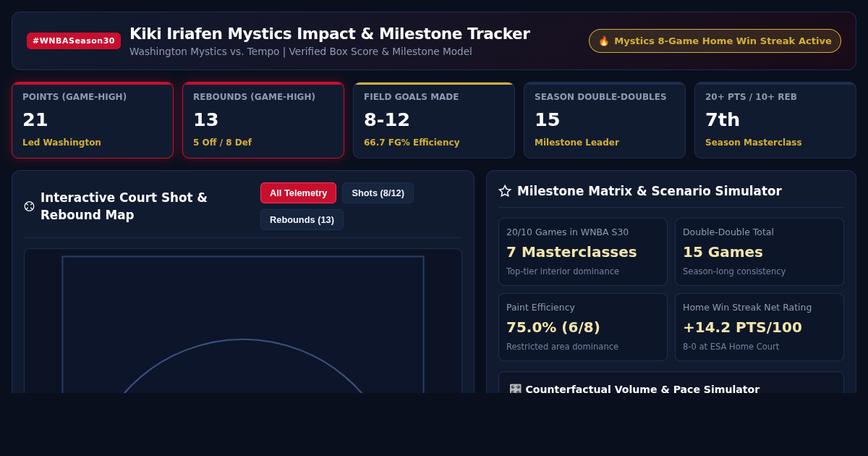Click the 75.0% (6/8) value
Image resolution: width=868 pixels, height=456 pixels.
pos(553,327)
